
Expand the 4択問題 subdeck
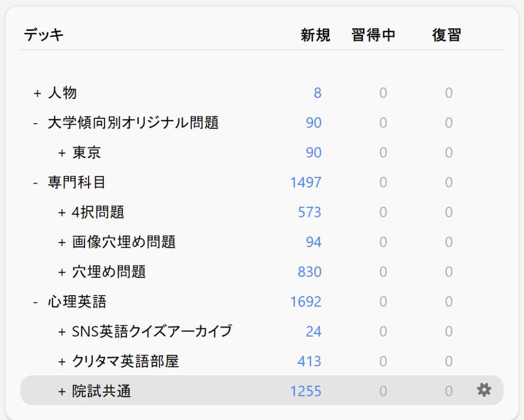62,212
